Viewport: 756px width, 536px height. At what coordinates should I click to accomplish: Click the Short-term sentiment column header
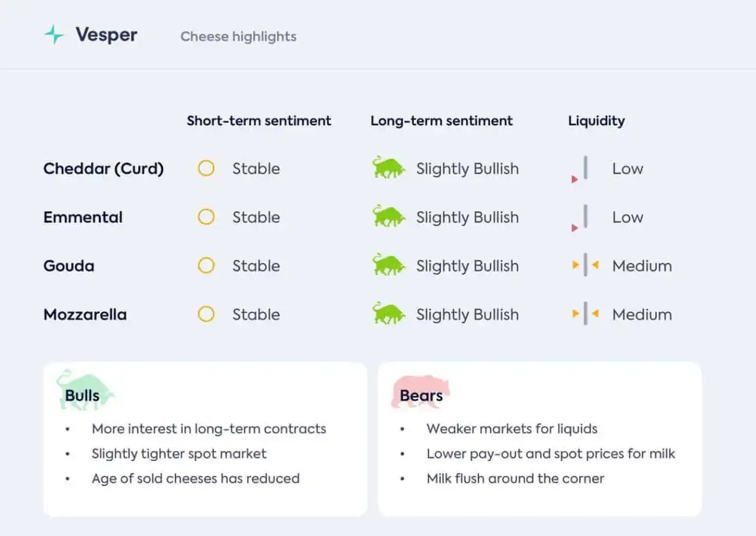[259, 121]
